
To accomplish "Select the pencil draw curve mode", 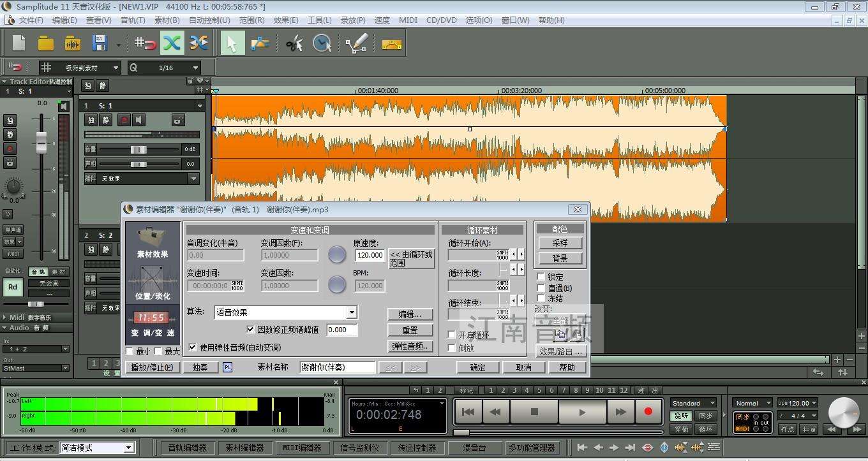I will point(356,43).
